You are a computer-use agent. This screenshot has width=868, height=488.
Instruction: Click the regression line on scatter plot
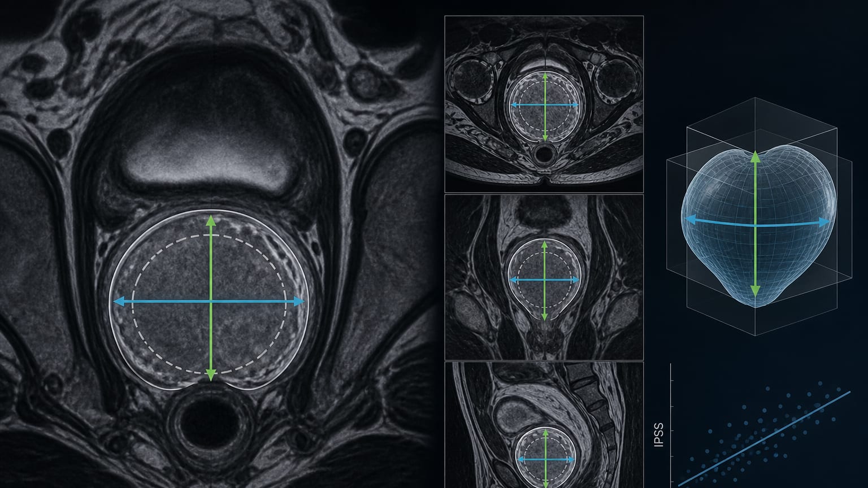point(764,438)
